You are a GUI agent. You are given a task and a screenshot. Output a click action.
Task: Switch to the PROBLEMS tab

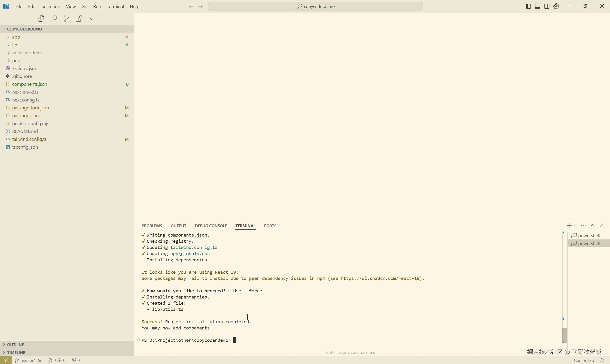click(152, 226)
